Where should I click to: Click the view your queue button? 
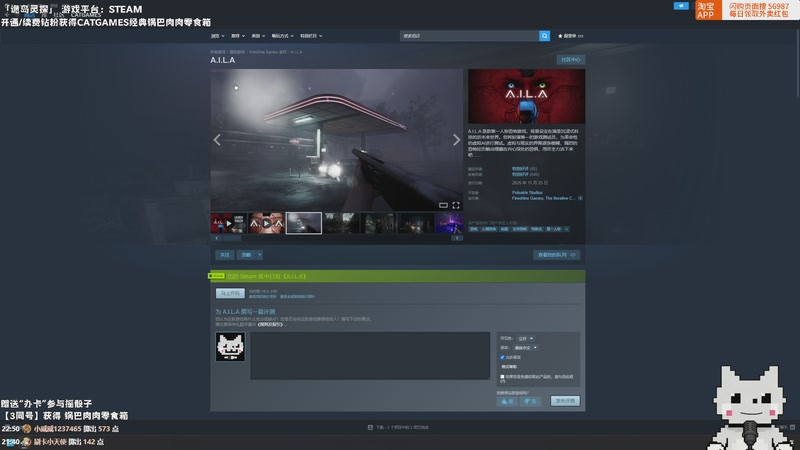557,255
